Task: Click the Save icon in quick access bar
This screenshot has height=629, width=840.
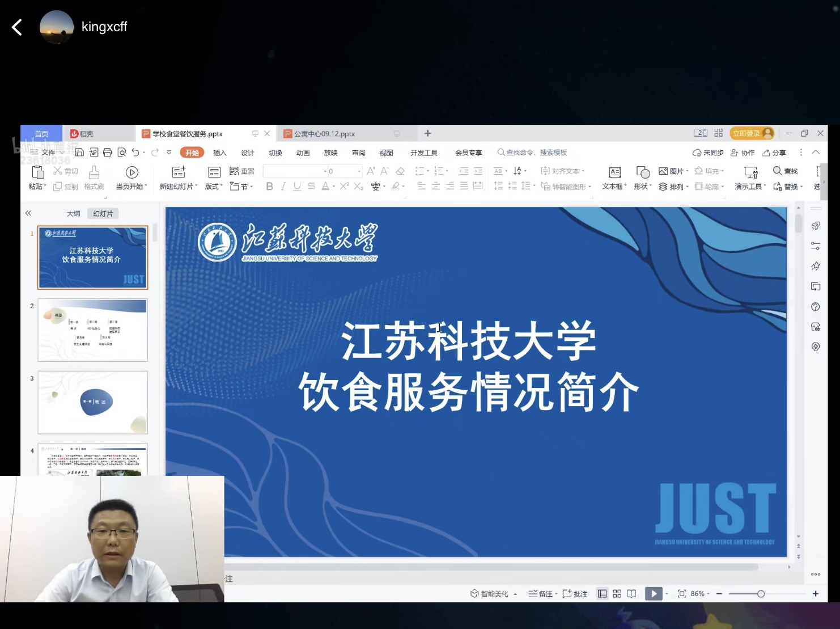Action: [x=79, y=152]
